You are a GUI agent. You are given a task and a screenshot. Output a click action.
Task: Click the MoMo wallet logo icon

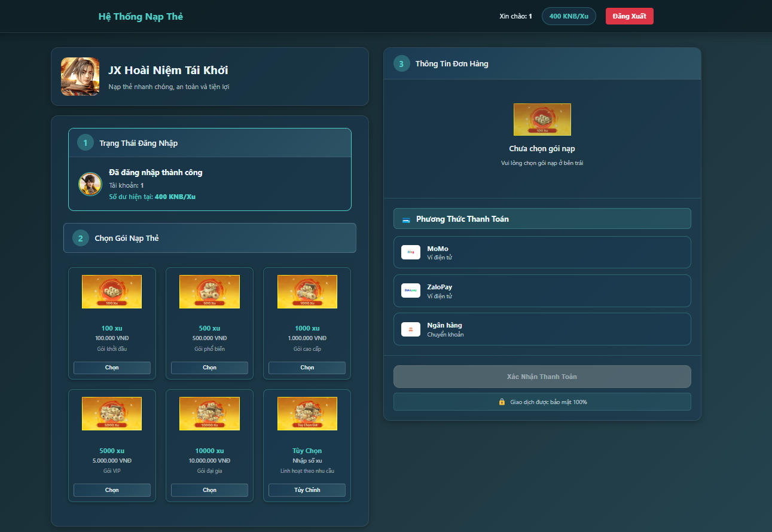coord(411,252)
